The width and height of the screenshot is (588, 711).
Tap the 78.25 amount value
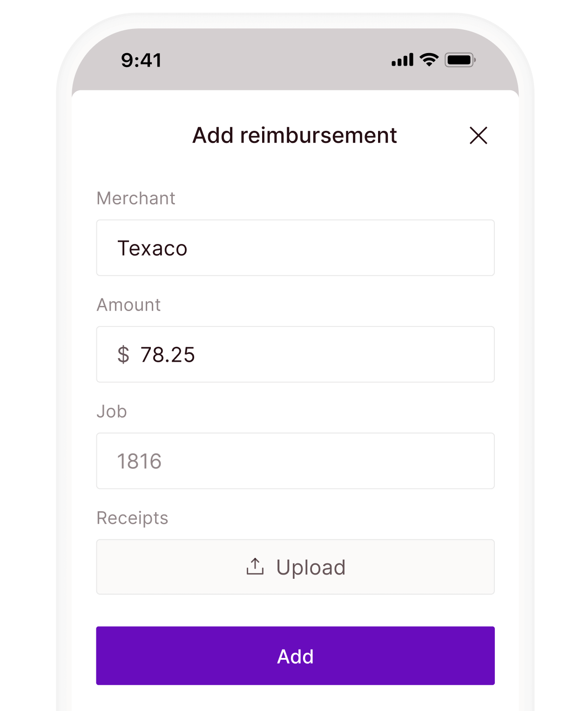(168, 355)
